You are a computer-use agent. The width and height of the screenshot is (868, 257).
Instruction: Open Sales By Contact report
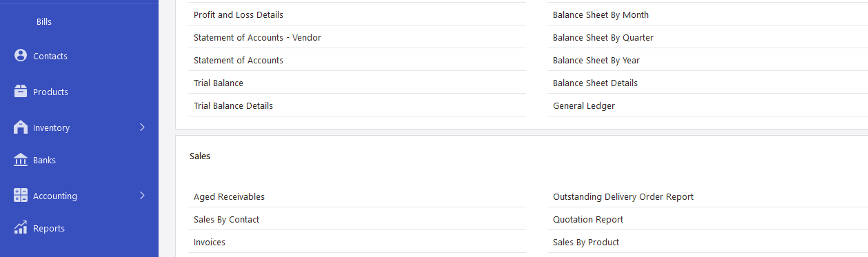[x=226, y=219]
